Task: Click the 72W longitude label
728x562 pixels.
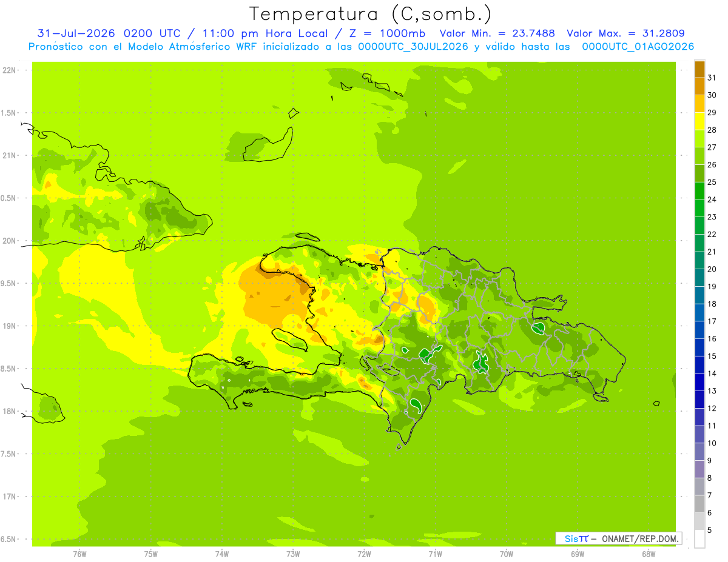Action: [x=364, y=554]
